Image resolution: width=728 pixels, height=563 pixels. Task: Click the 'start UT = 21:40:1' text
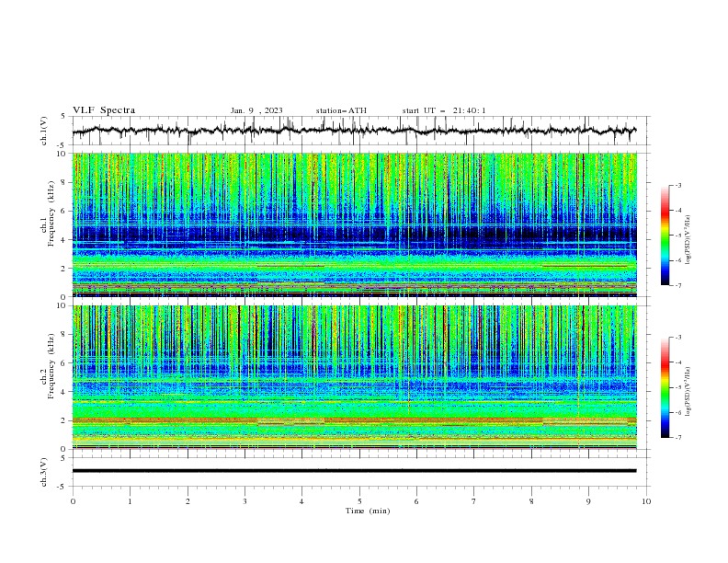point(444,110)
